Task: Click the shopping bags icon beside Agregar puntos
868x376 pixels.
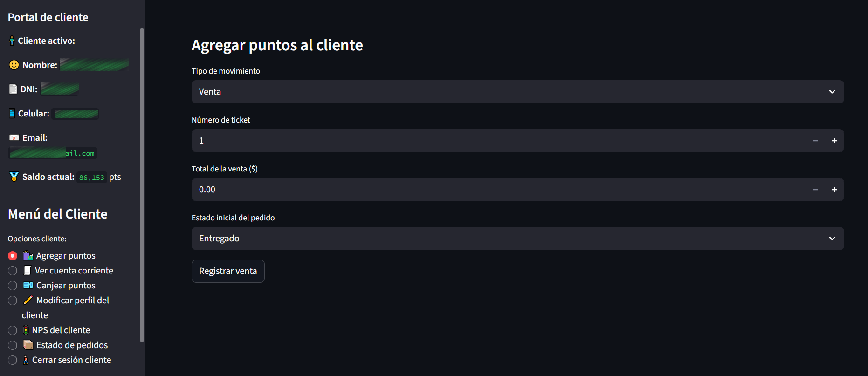Action: [28, 256]
